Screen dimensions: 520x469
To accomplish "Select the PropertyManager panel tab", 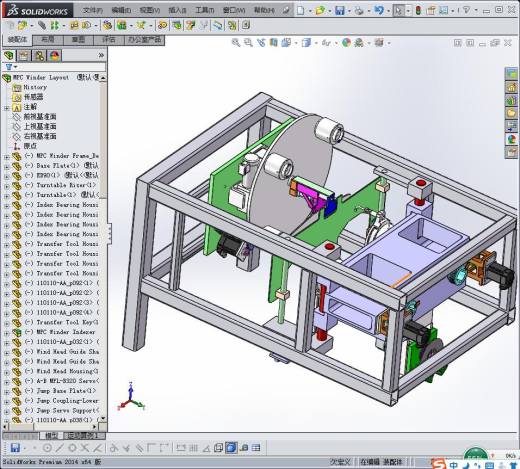I will [24, 55].
